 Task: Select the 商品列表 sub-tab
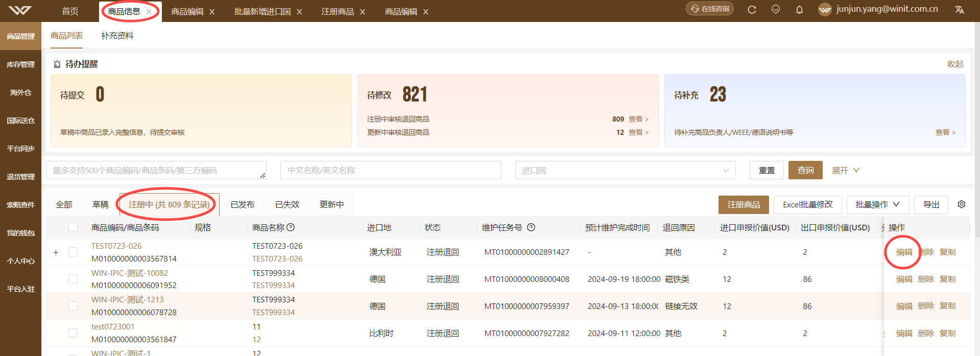coord(67,36)
